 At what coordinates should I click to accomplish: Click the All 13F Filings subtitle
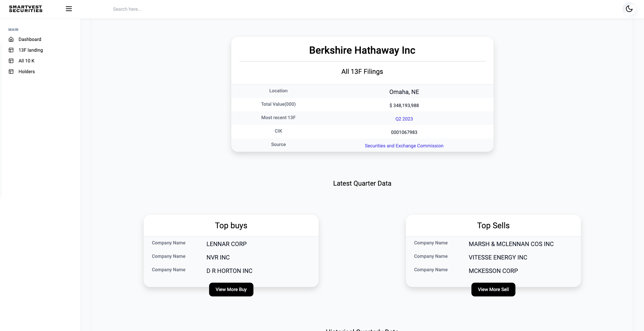[362, 72]
